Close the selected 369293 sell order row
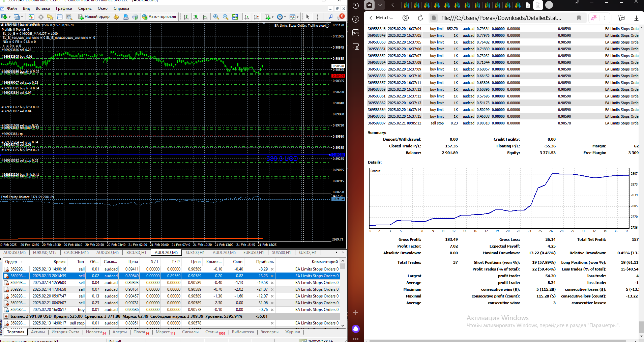The height and width of the screenshot is (342, 644). click(x=272, y=276)
